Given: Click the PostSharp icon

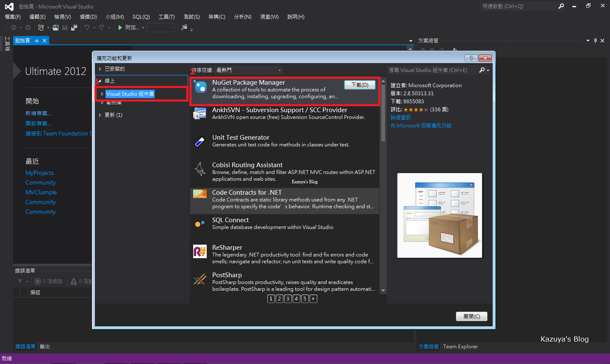Looking at the screenshot, I should pos(200,279).
